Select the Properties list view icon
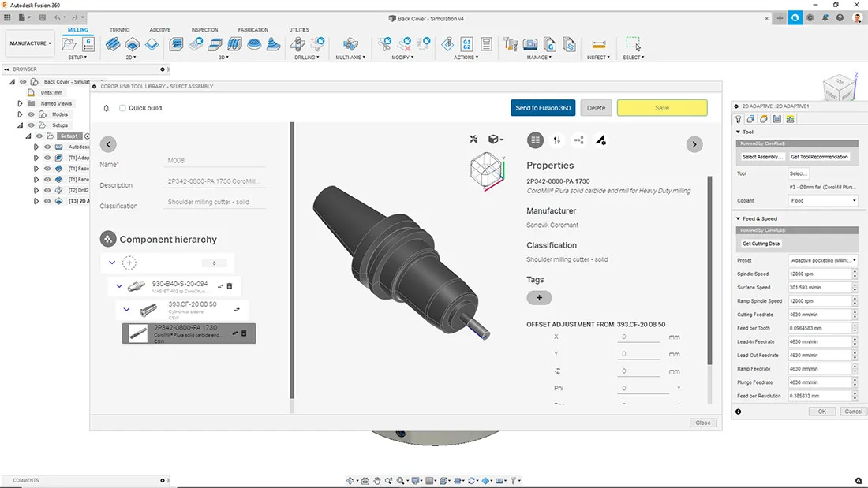Screen dimensions: 868x488 tap(535, 140)
